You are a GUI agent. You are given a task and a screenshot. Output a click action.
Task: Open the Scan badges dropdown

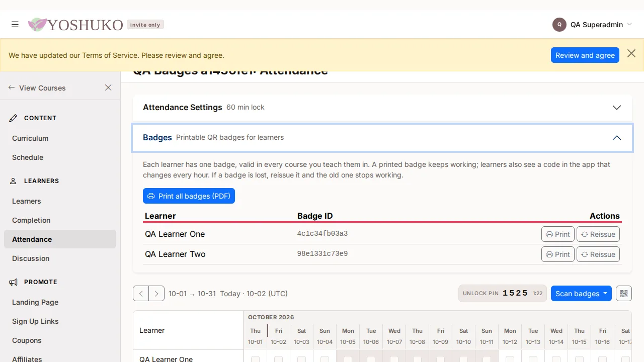point(581,293)
